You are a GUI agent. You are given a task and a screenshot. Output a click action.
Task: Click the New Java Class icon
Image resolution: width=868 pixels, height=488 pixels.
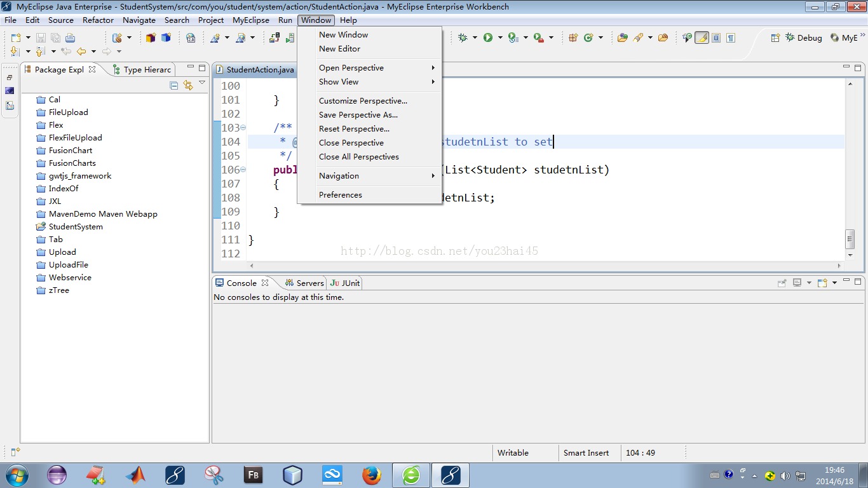pyautogui.click(x=588, y=38)
